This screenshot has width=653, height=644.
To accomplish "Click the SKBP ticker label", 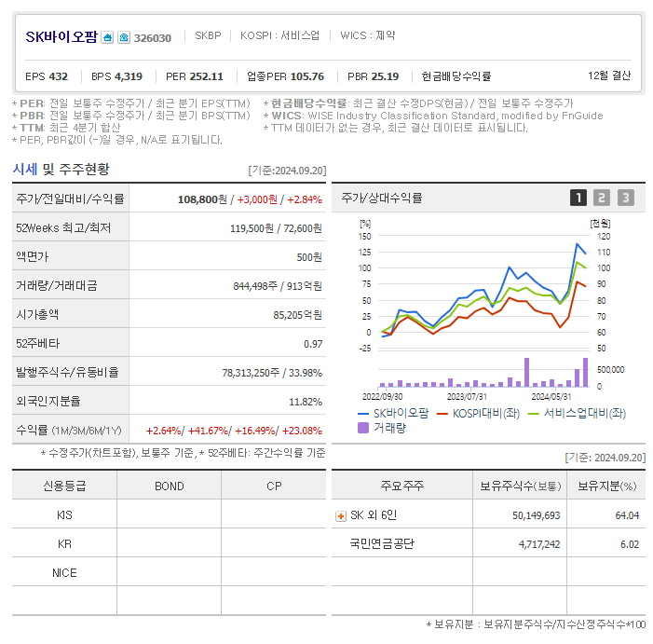I will pyautogui.click(x=208, y=35).
